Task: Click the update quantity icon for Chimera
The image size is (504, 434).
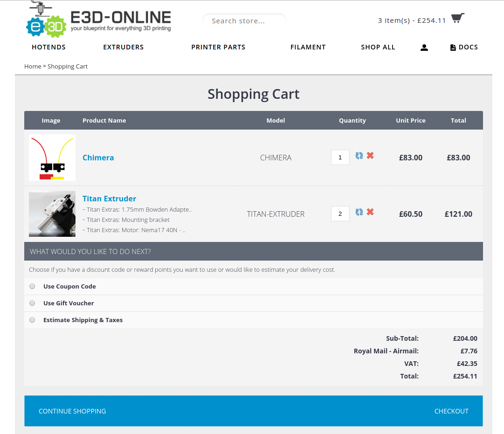Action: 359,156
